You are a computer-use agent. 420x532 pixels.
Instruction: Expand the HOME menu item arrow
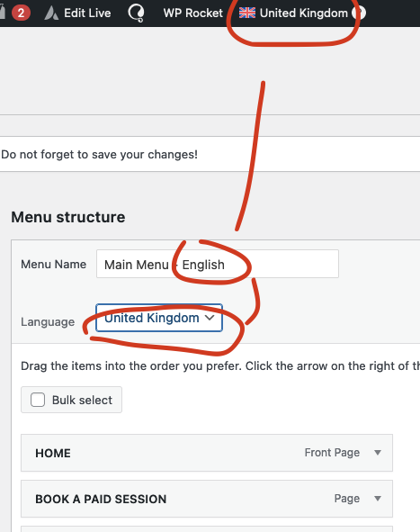point(378,453)
